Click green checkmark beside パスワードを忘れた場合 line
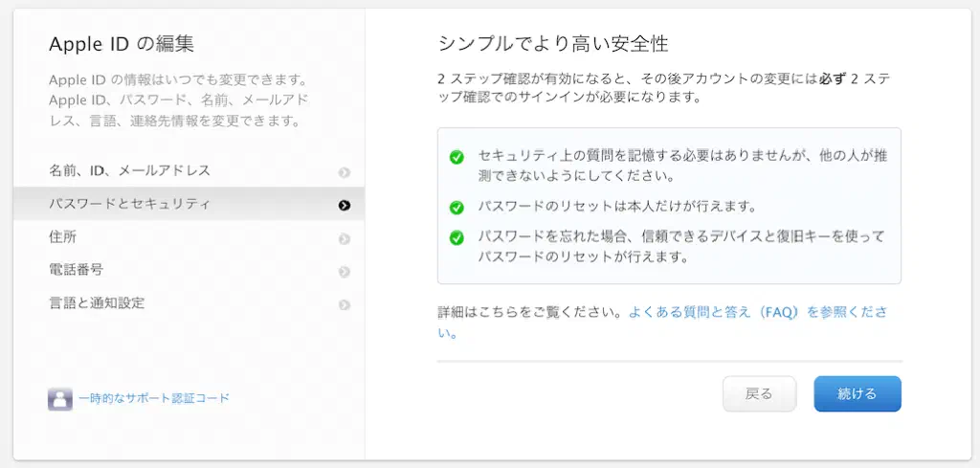Screen dimensions: 980x468 tap(457, 237)
